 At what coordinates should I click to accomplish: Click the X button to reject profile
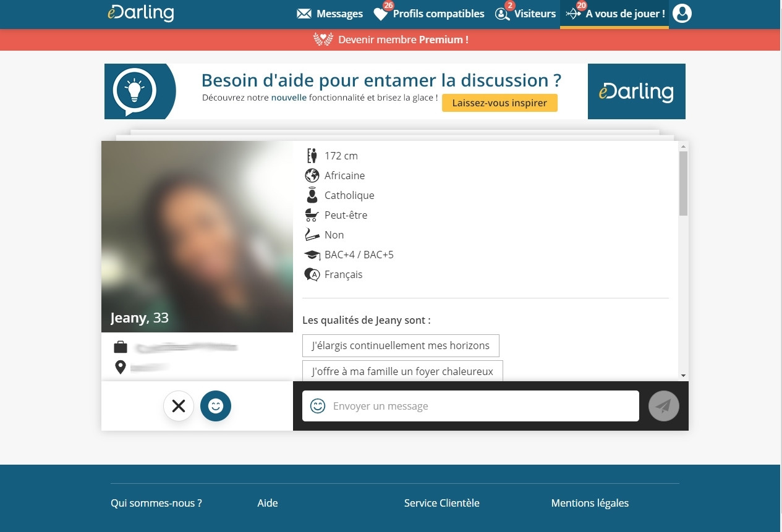click(x=179, y=406)
